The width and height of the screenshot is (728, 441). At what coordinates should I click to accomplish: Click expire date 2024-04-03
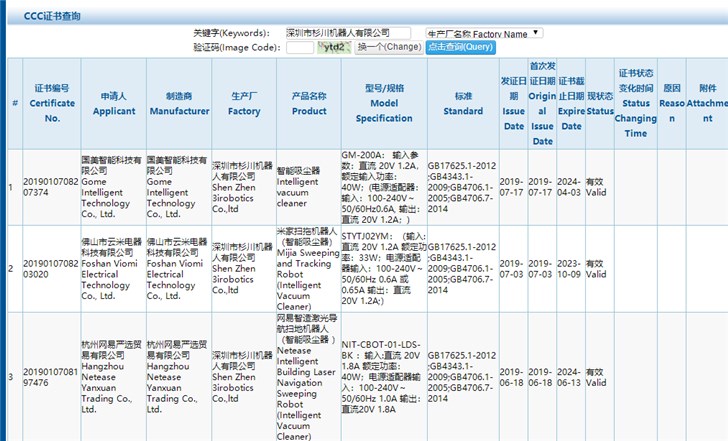coord(569,187)
